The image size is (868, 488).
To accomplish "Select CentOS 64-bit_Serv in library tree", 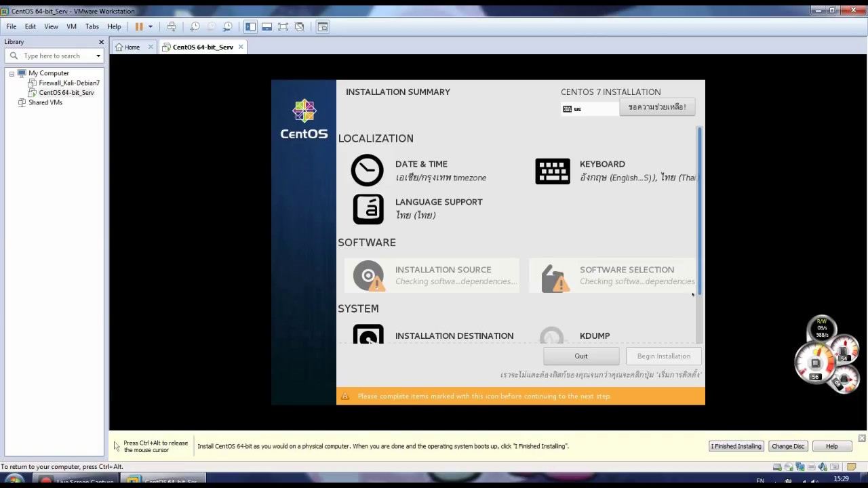I will [66, 92].
